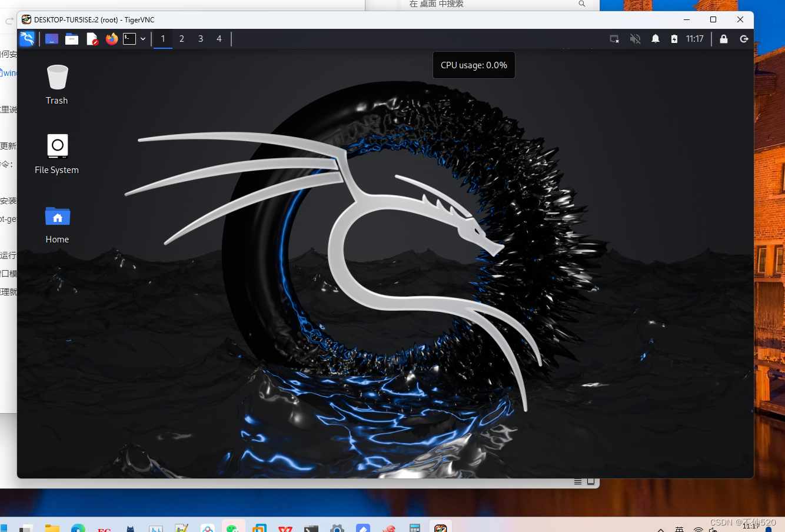Open the Settings gear in Windows taskbar

point(337,528)
